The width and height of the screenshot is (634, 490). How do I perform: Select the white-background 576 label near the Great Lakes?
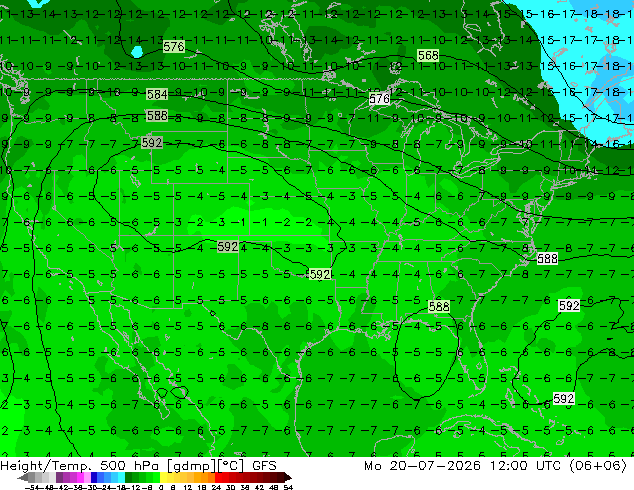[x=379, y=99]
